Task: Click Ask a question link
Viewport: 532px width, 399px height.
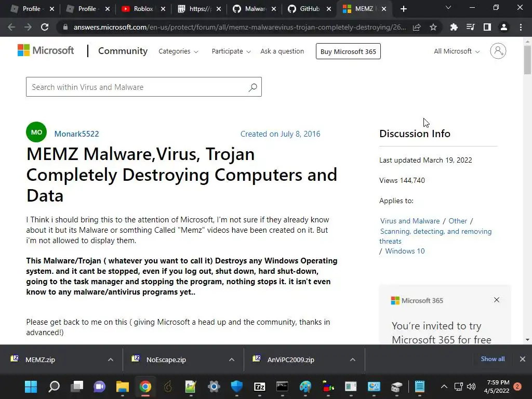Action: click(x=282, y=51)
